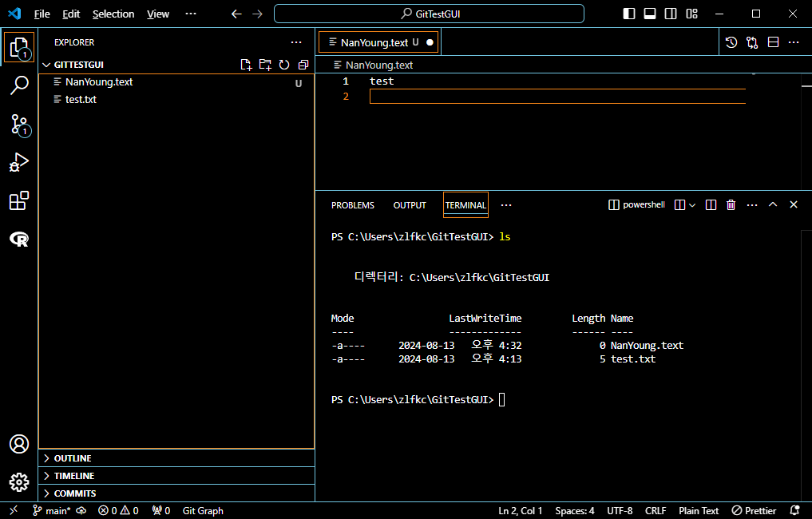The image size is (812, 519).
Task: Click the GitTestGUI command center search box
Action: pos(429,14)
